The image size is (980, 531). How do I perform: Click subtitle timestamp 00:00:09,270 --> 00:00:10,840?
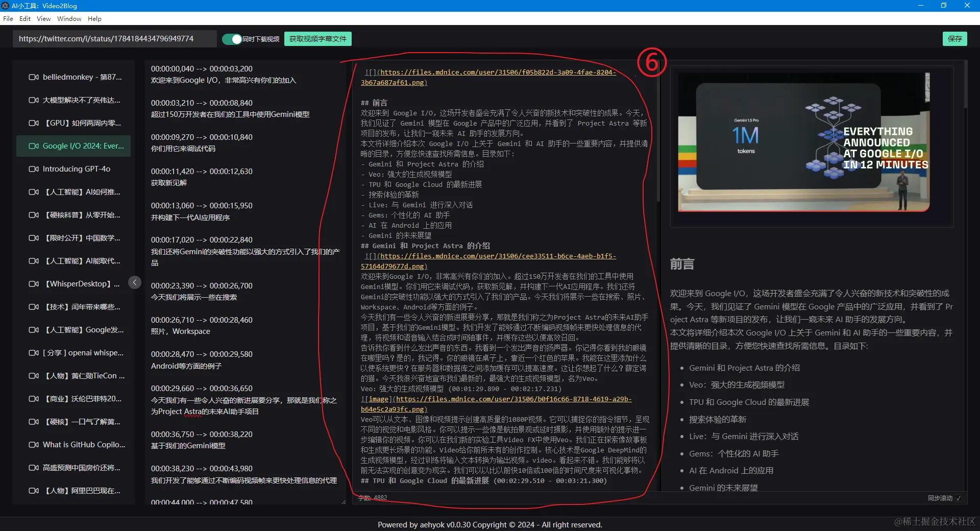202,137
